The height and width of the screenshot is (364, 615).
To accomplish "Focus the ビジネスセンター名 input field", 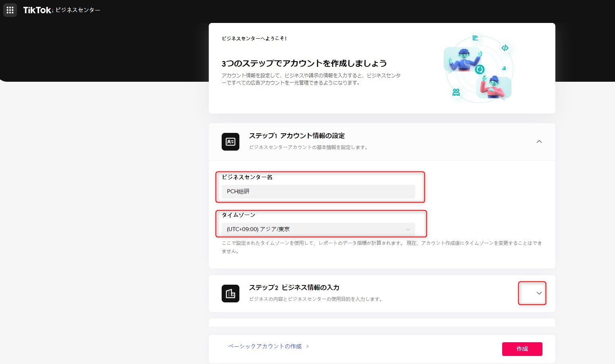I will [318, 191].
